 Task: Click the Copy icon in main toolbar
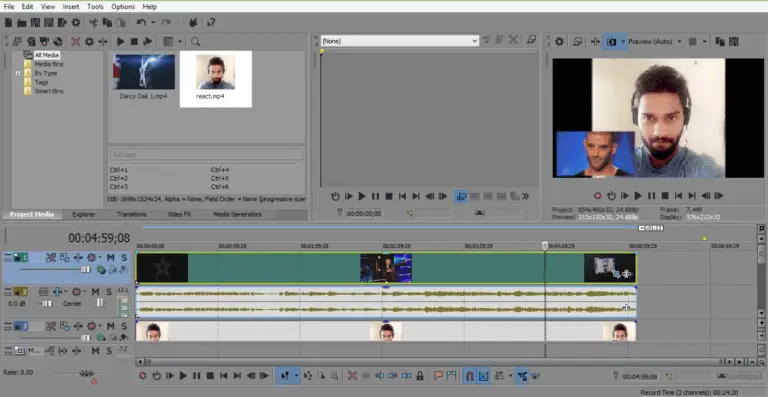107,23
